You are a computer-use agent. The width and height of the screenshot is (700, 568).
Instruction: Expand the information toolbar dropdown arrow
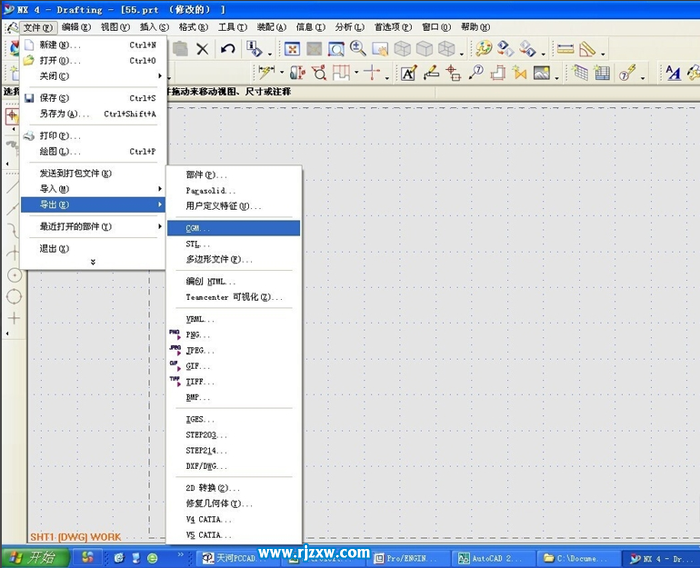tap(270, 54)
